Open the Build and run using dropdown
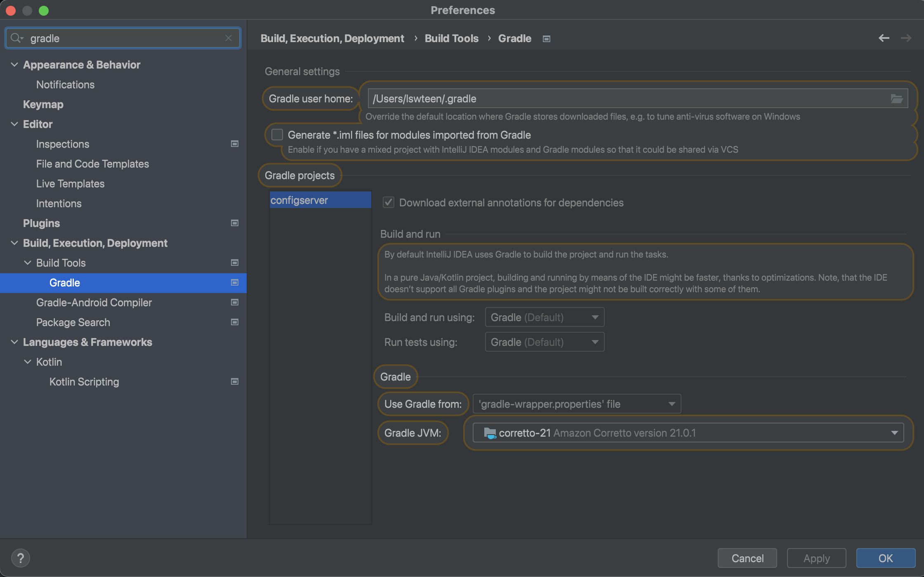 click(544, 317)
